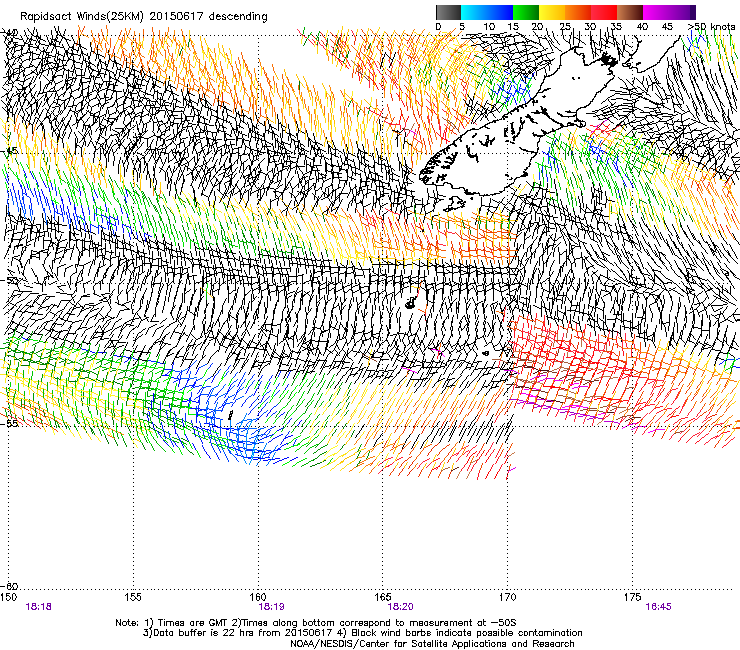Select the brown 35-40 knots color swatch

pos(630,12)
